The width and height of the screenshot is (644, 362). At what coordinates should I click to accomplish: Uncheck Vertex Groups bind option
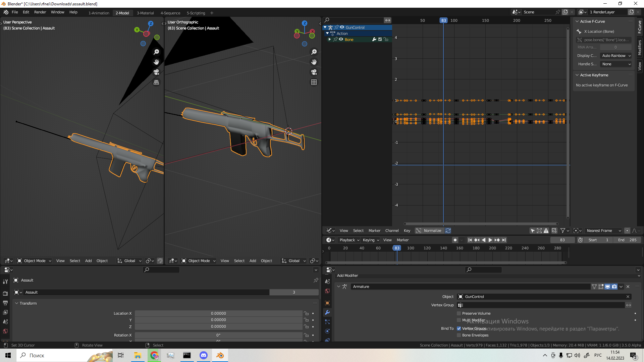coord(459,328)
